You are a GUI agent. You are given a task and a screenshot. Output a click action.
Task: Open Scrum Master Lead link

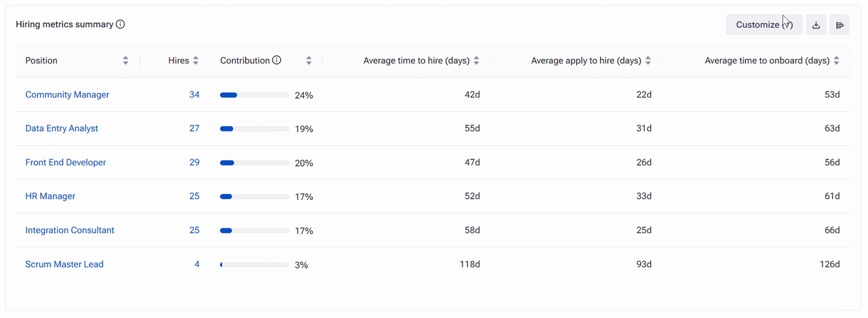[x=64, y=264]
